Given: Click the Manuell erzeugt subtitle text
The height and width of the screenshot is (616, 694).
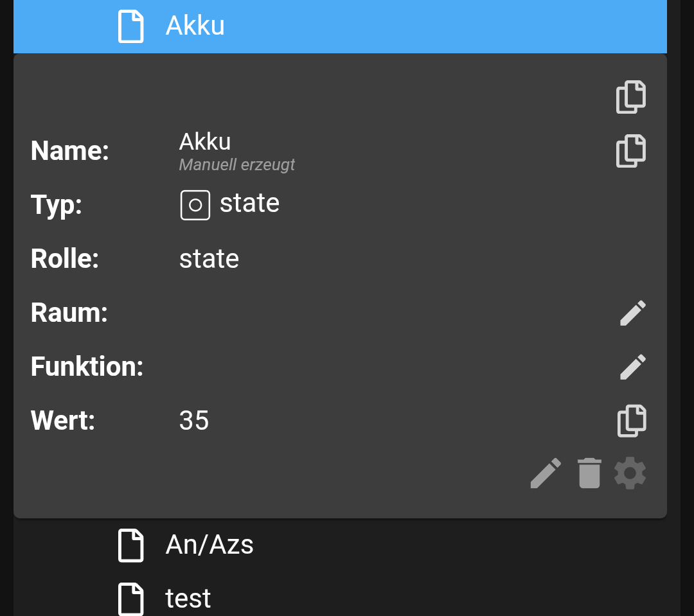Looking at the screenshot, I should pos(236,165).
